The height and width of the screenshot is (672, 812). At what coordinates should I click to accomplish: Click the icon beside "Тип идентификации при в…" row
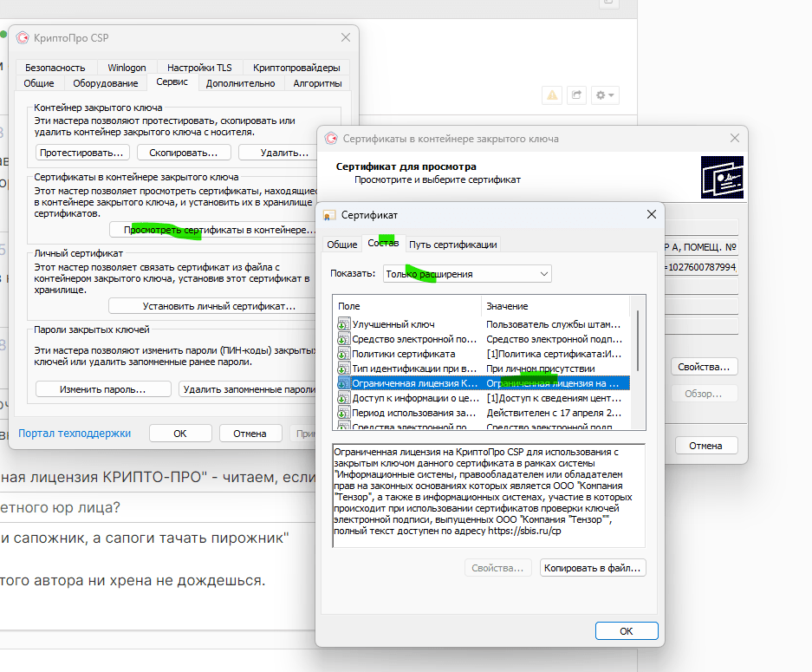pos(343,369)
